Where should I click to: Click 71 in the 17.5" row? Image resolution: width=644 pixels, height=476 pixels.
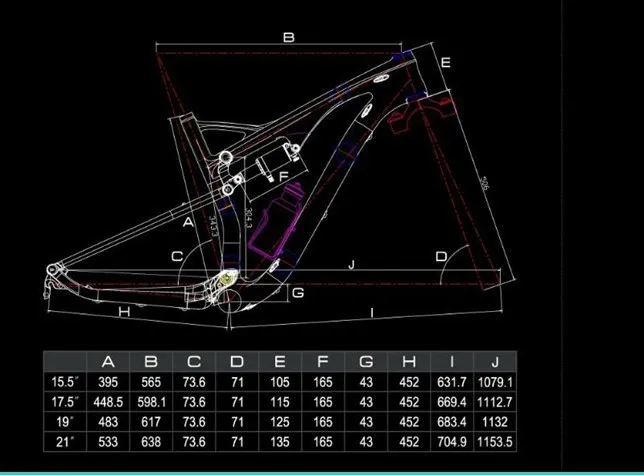237,402
